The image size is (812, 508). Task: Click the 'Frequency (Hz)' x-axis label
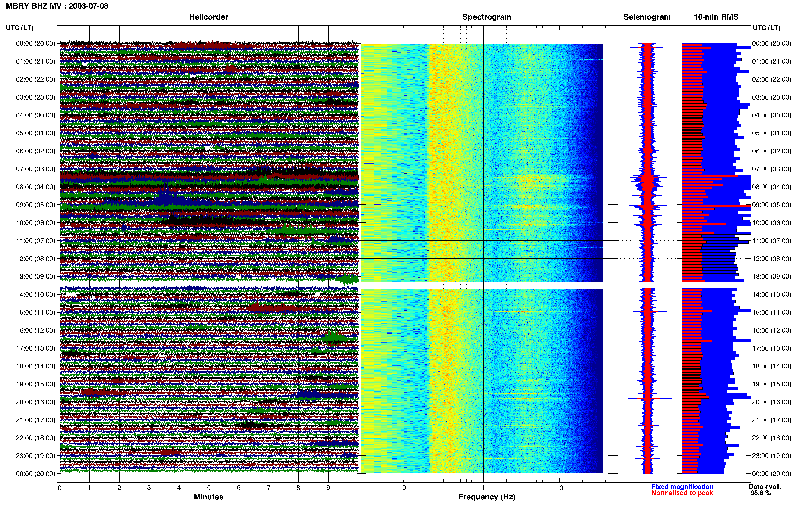(487, 497)
